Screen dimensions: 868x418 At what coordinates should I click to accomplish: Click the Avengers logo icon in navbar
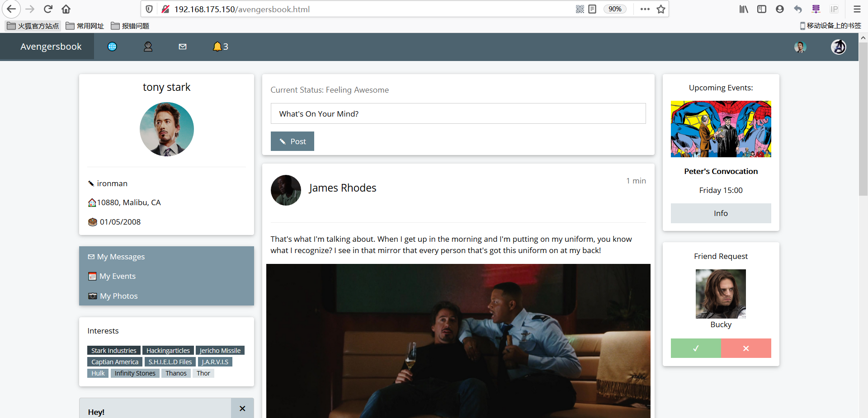[839, 47]
